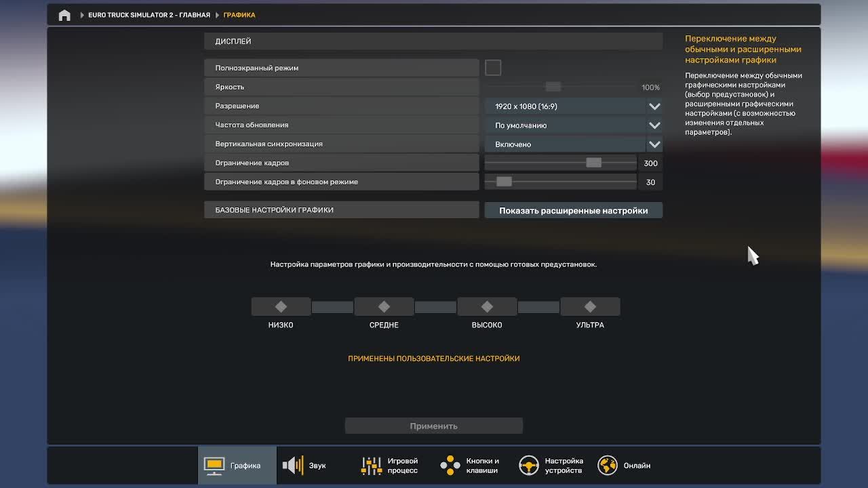Viewport: 868px width, 488px height.
Task: Click the speaker icon of Звук tab
Action: coord(293,466)
